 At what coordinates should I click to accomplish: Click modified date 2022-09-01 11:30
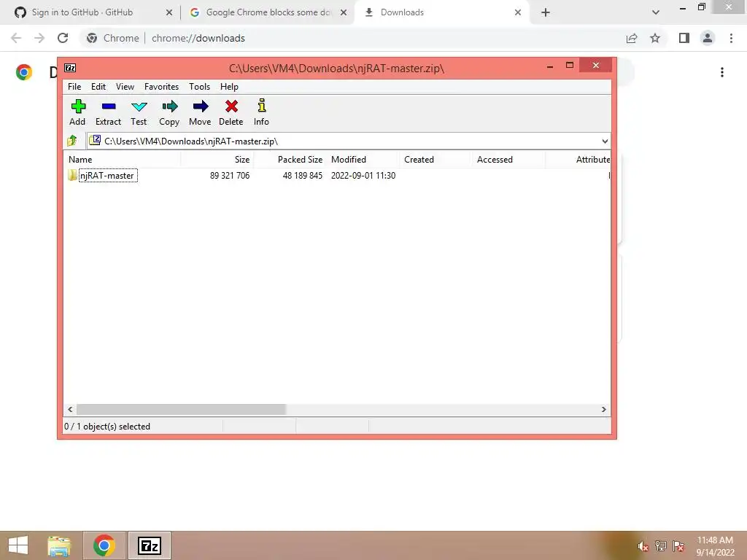[363, 175]
